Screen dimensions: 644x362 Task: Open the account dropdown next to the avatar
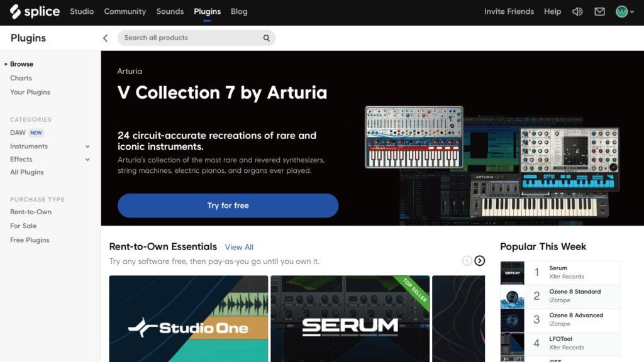633,11
